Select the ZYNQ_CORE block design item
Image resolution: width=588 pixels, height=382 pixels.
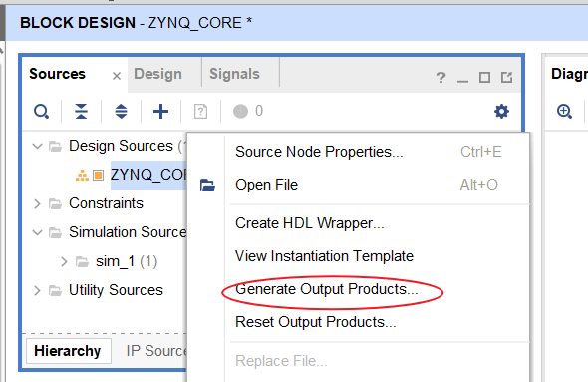tap(148, 175)
